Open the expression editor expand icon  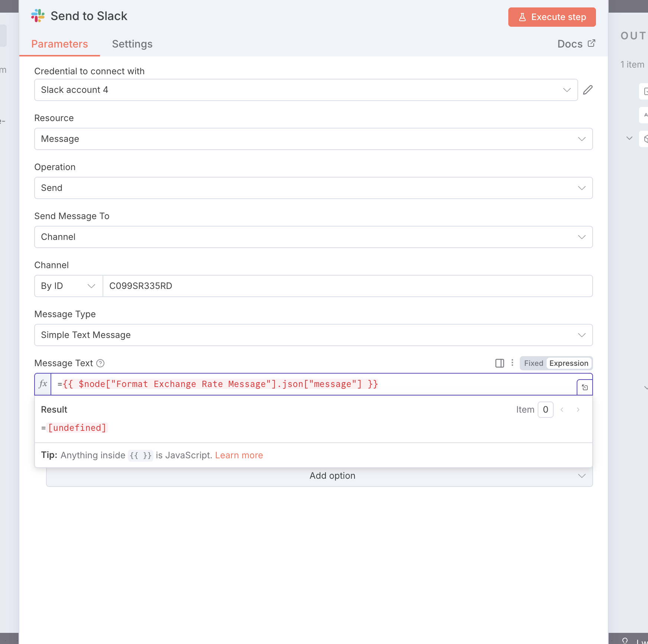585,387
